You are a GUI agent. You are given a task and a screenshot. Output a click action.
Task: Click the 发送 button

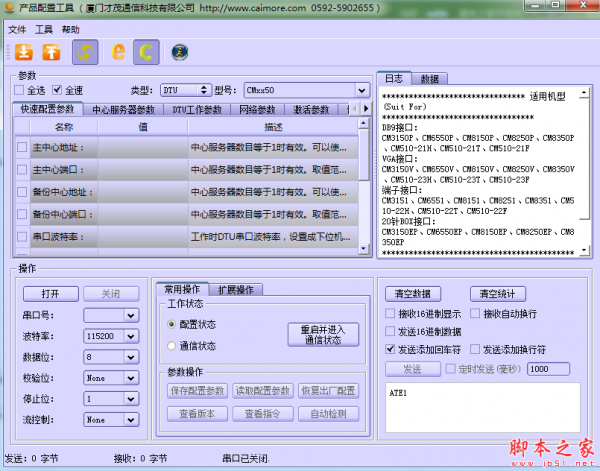point(412,369)
